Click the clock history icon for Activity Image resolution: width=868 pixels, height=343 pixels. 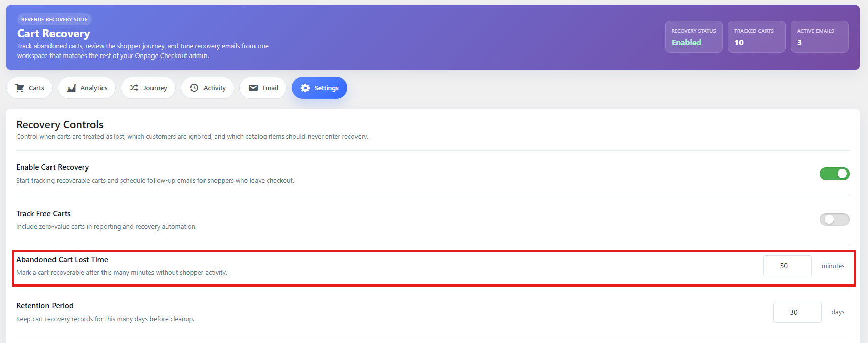(x=194, y=88)
